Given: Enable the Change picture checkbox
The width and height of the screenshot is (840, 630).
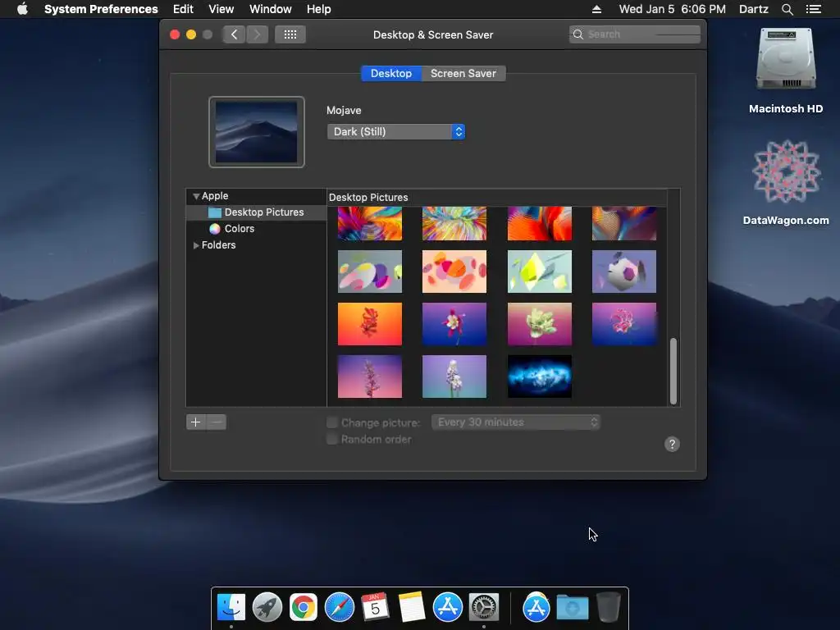Looking at the screenshot, I should pos(332,422).
